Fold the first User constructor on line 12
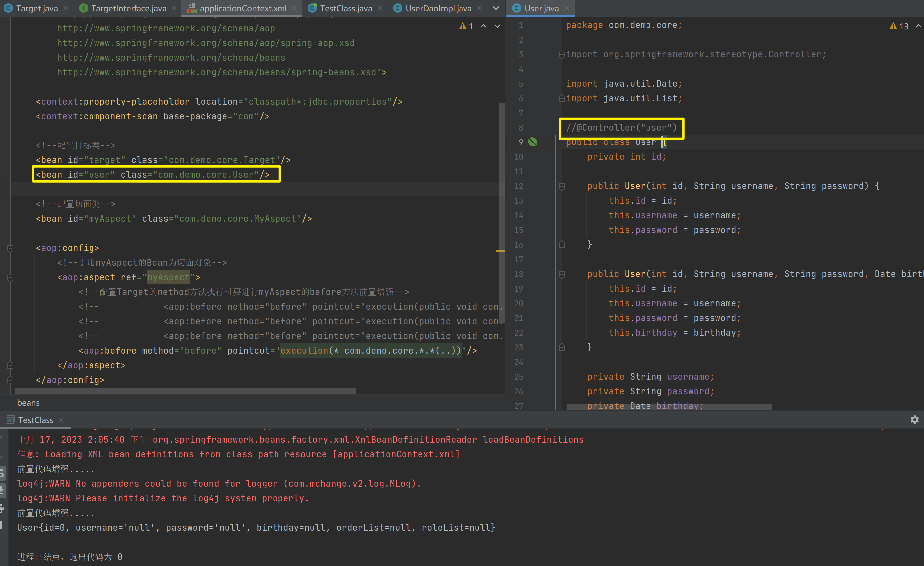The height and width of the screenshot is (566, 924). click(562, 186)
